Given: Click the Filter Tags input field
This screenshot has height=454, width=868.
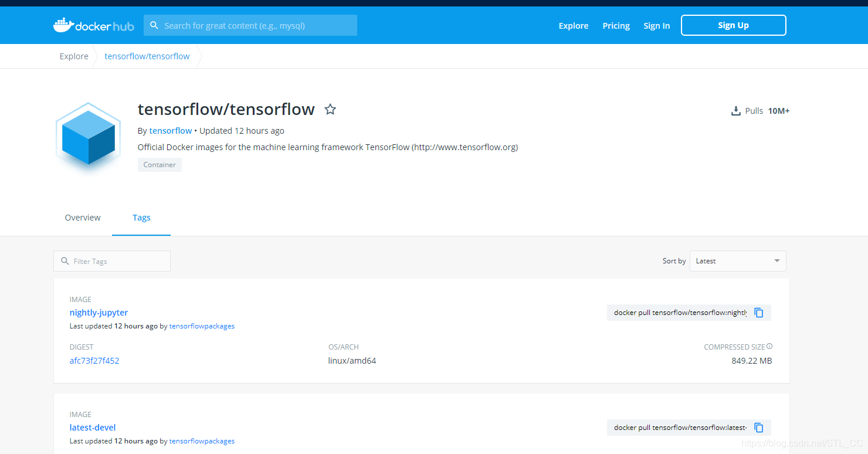Looking at the screenshot, I should tap(112, 261).
